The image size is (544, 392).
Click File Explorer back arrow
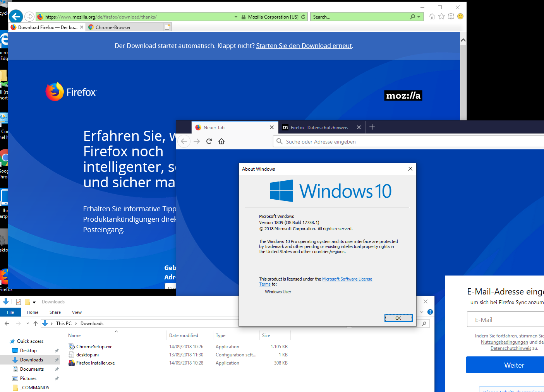tap(7, 324)
